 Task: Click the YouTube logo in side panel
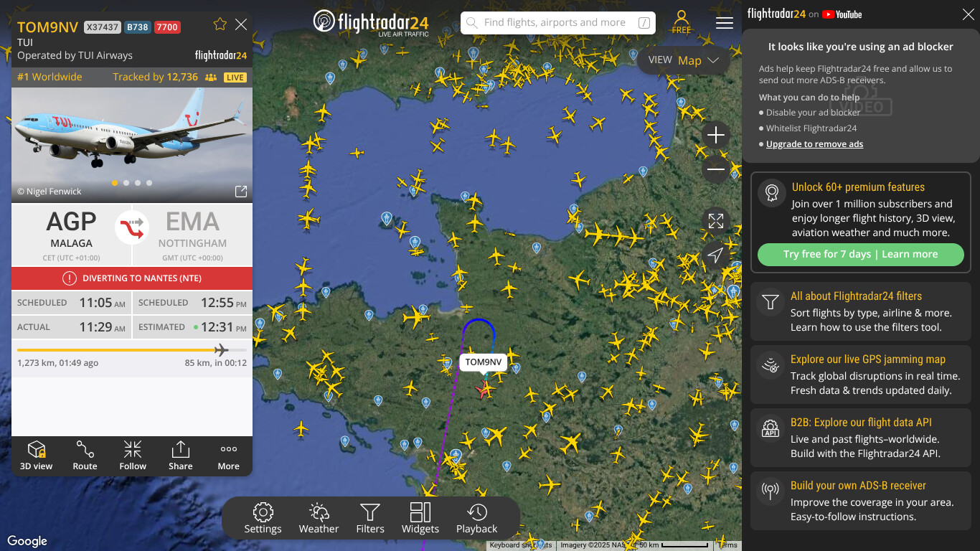(x=842, y=14)
